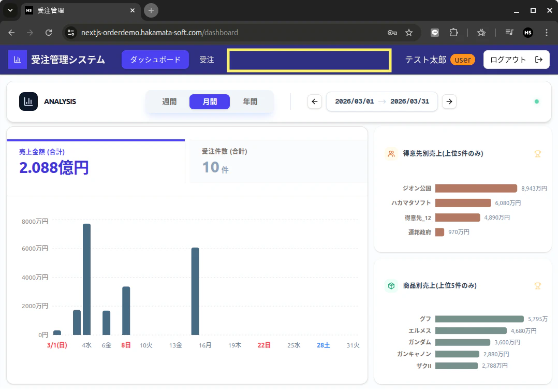The width and height of the screenshot is (558, 392).
Task: Click the 8,943万円 value label
Action: [534, 188]
